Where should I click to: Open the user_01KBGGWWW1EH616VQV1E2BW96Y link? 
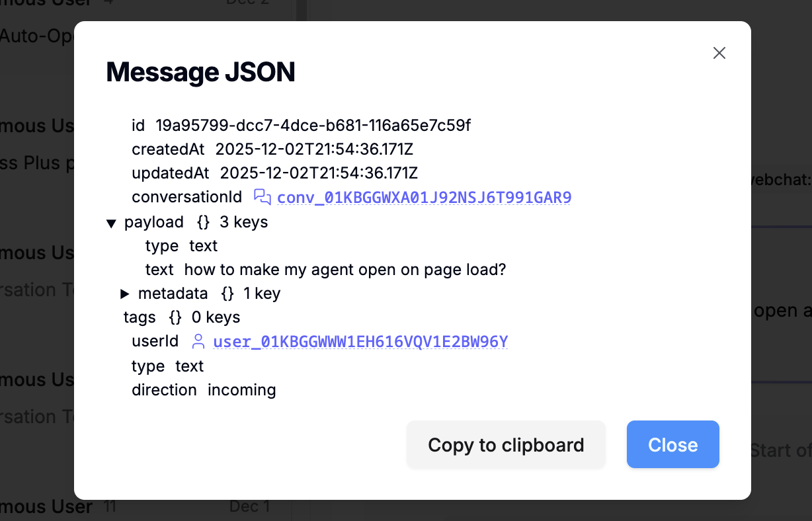click(360, 341)
